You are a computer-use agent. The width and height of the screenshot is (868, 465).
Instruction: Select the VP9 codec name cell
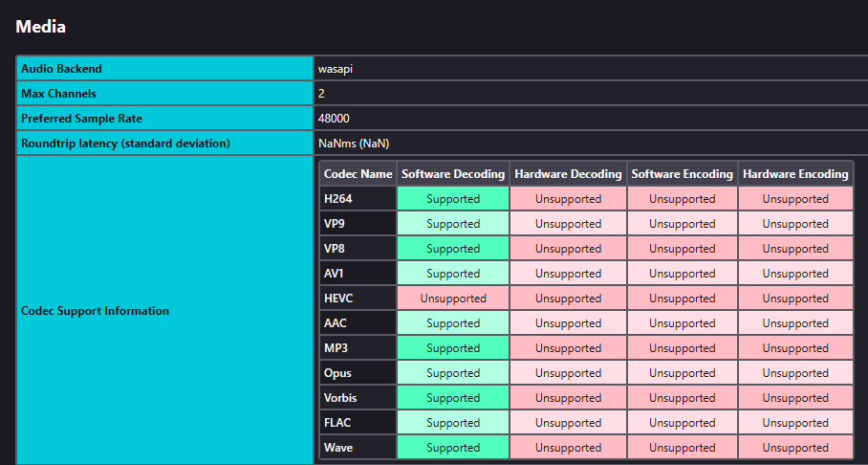coord(358,223)
